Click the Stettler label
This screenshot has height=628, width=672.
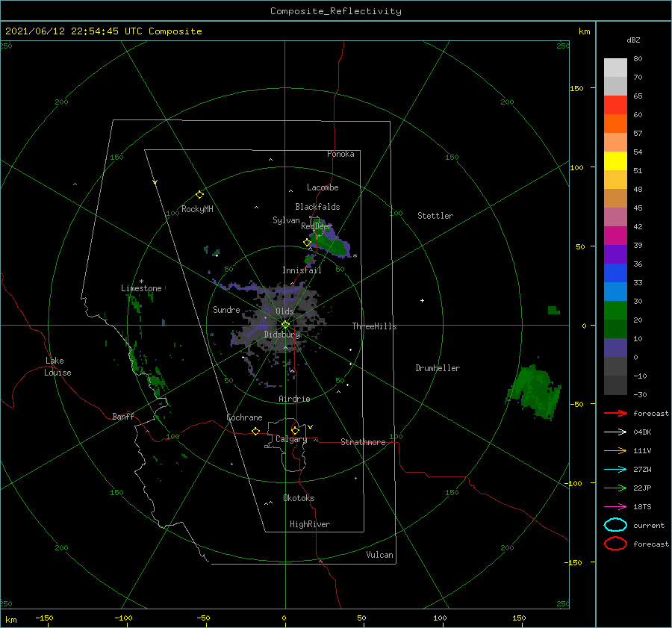[435, 216]
